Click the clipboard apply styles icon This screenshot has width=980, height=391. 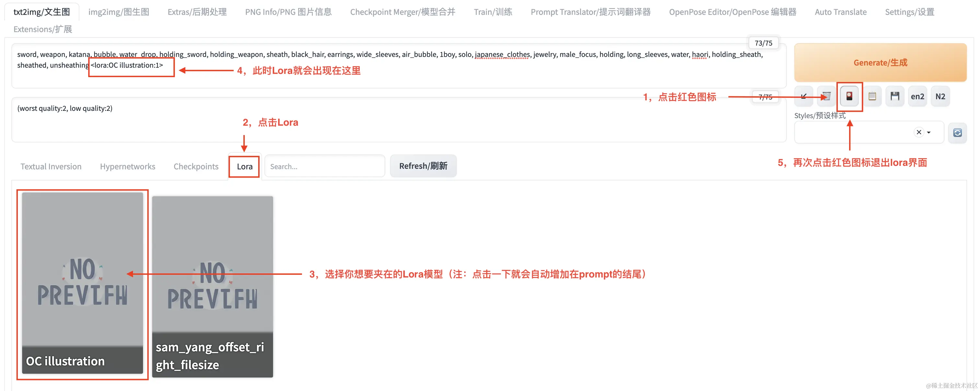pyautogui.click(x=872, y=97)
